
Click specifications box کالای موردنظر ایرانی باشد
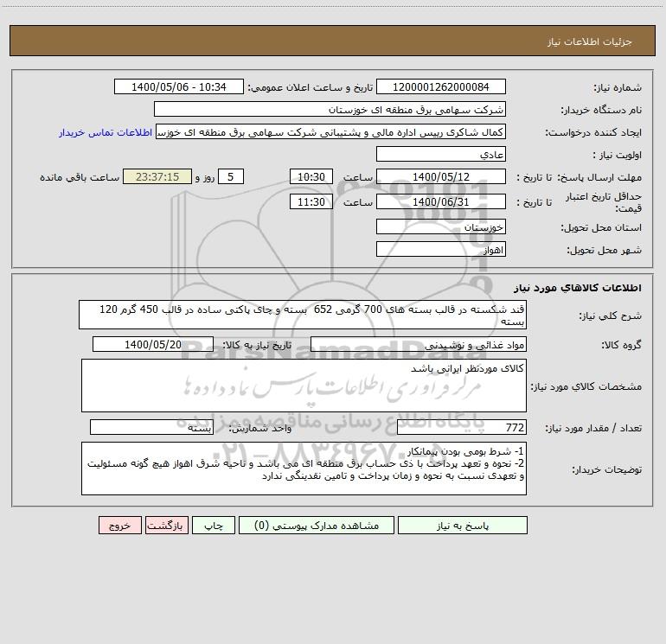pyautogui.click(x=304, y=386)
